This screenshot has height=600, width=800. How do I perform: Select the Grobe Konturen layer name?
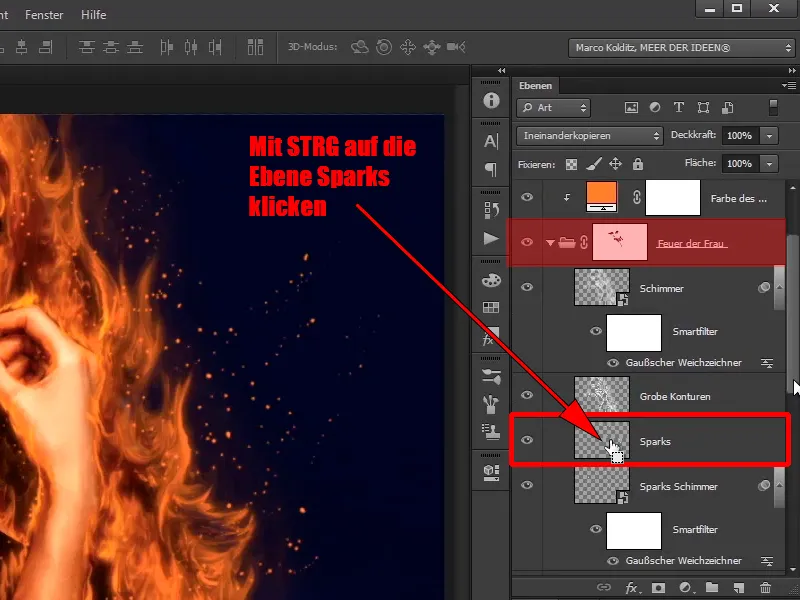tap(675, 396)
